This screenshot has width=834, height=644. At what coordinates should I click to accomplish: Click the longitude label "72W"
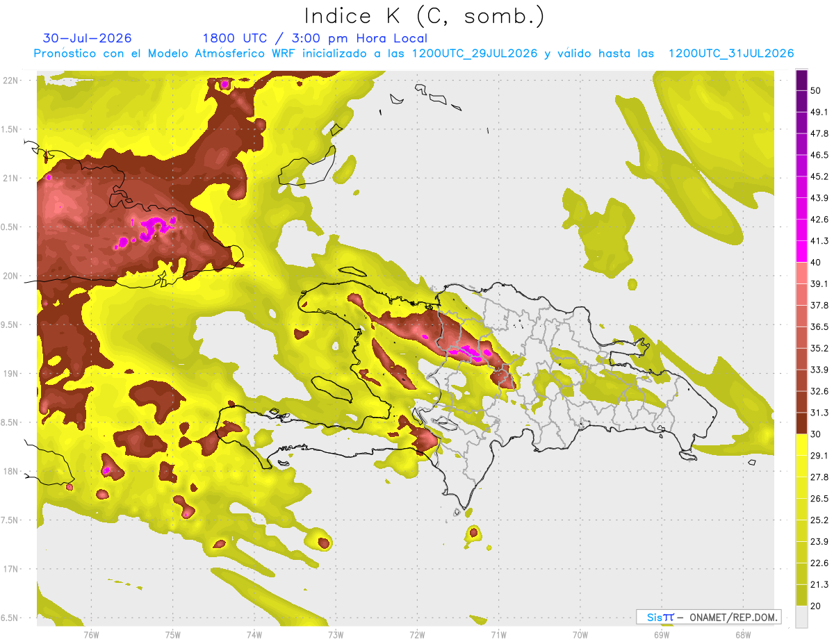(417, 634)
